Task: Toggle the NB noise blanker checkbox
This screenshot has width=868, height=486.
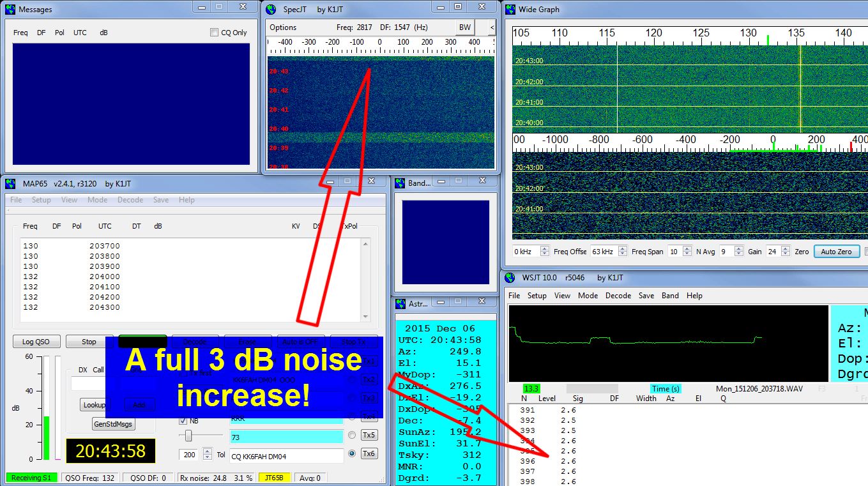Action: (183, 421)
